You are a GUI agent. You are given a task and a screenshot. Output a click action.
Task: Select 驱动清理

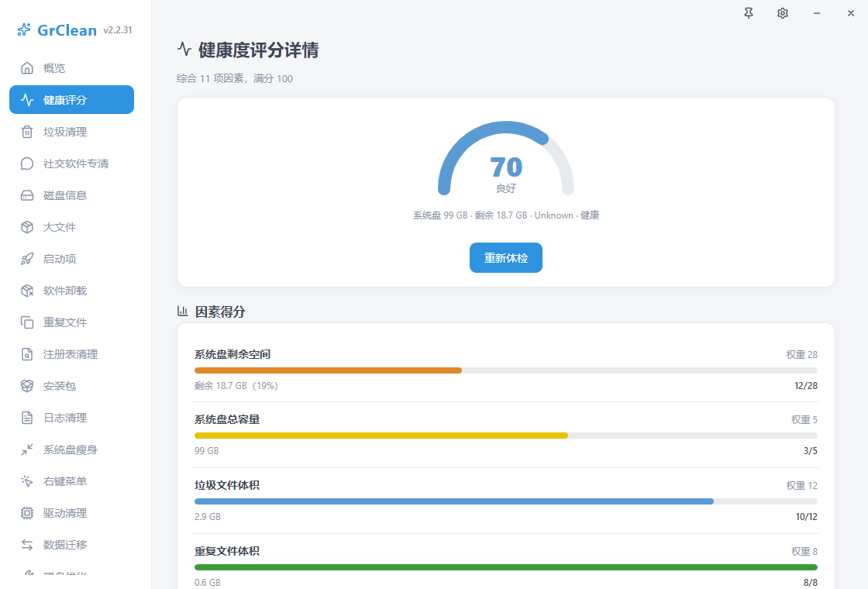71,513
